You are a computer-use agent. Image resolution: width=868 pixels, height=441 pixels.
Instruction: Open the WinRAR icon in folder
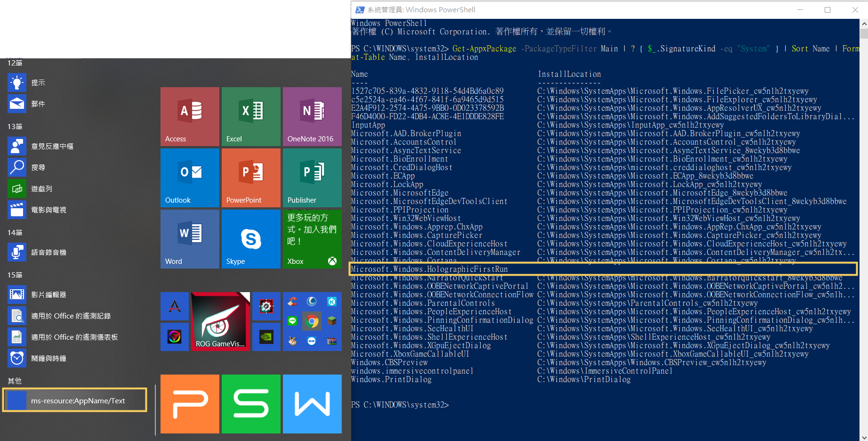(332, 341)
